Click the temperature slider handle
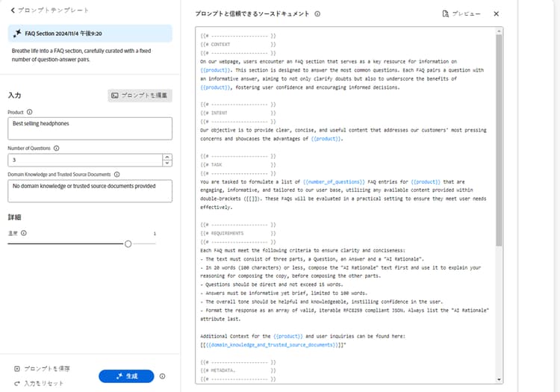The height and width of the screenshot is (392, 560). point(128,244)
